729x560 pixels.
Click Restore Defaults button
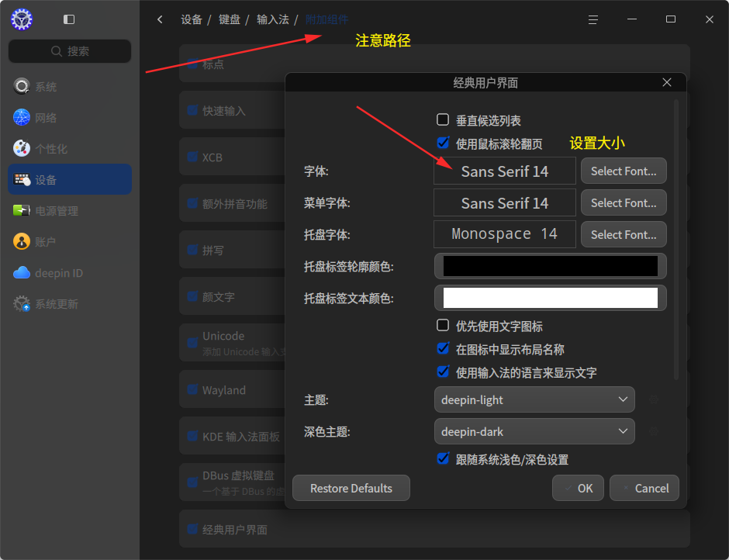[x=351, y=488]
